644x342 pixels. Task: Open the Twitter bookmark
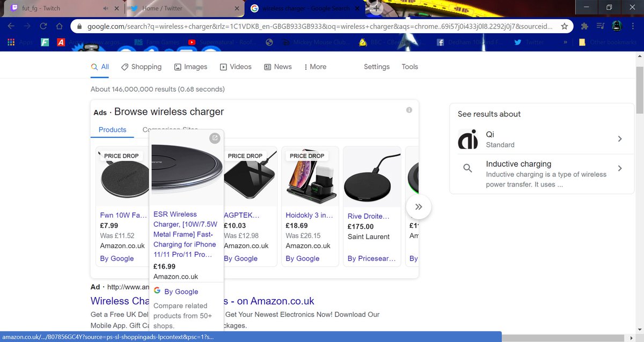tap(530, 42)
